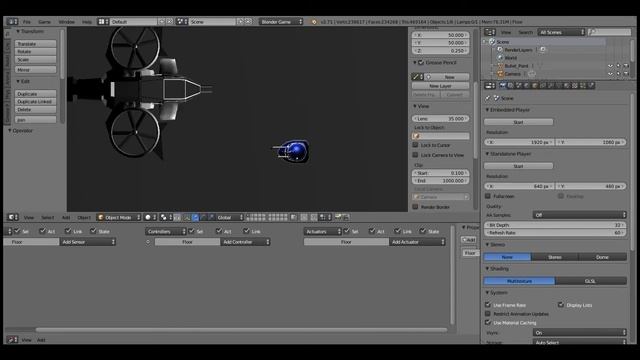640x360 pixels.
Task: Toggle Use Frame Rate checkbox
Action: click(x=488, y=305)
